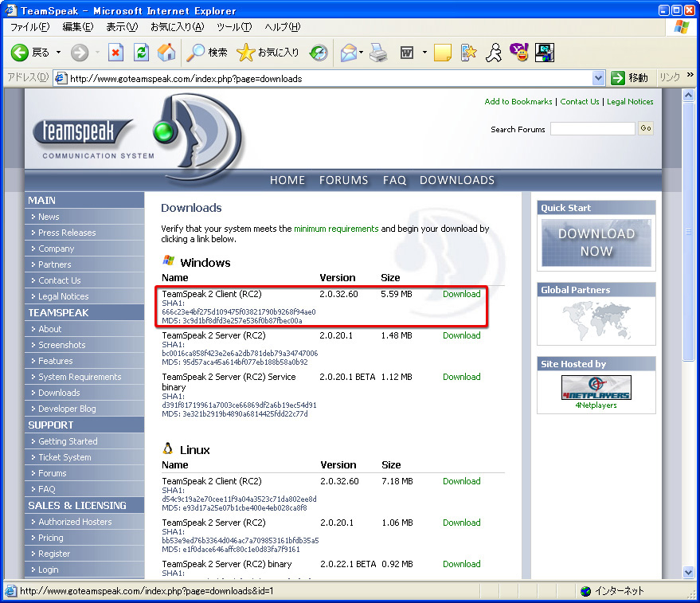This screenshot has height=603, width=700.
Task: Click the Refresh page icon
Action: tap(142, 53)
